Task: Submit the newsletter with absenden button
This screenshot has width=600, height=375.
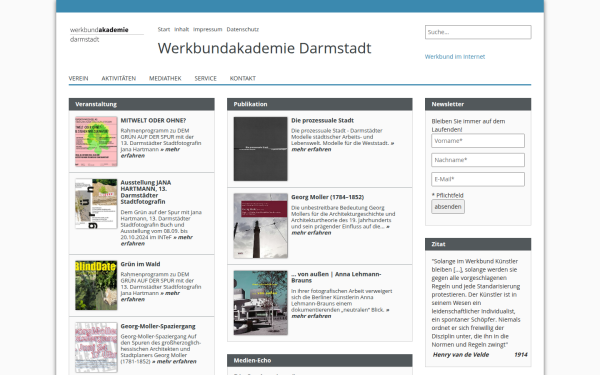Action: tap(448, 207)
